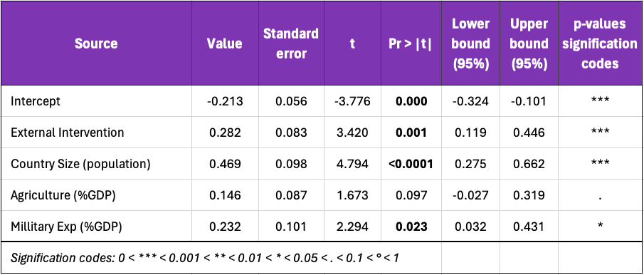Click the signification codes footnote text
The width and height of the screenshot is (644, 275).
(205, 258)
